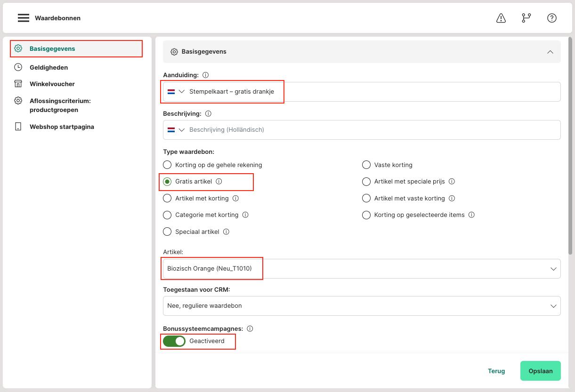Click the Opslaan button
Viewport: 575px width, 392px height.
[540, 371]
